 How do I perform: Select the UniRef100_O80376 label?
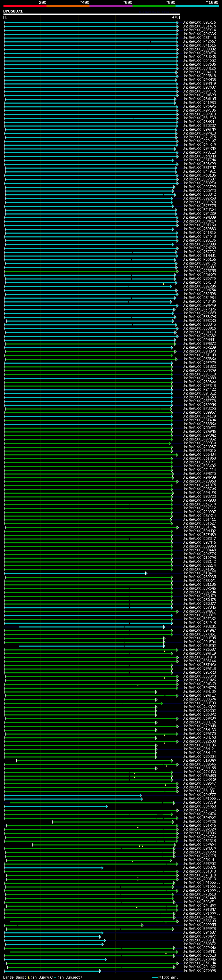[x=199, y=867]
